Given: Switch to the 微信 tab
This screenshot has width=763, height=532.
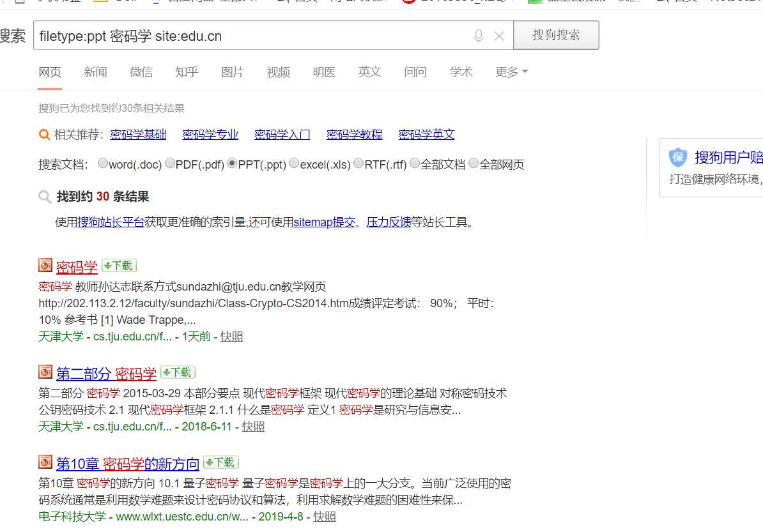Looking at the screenshot, I should point(141,72).
